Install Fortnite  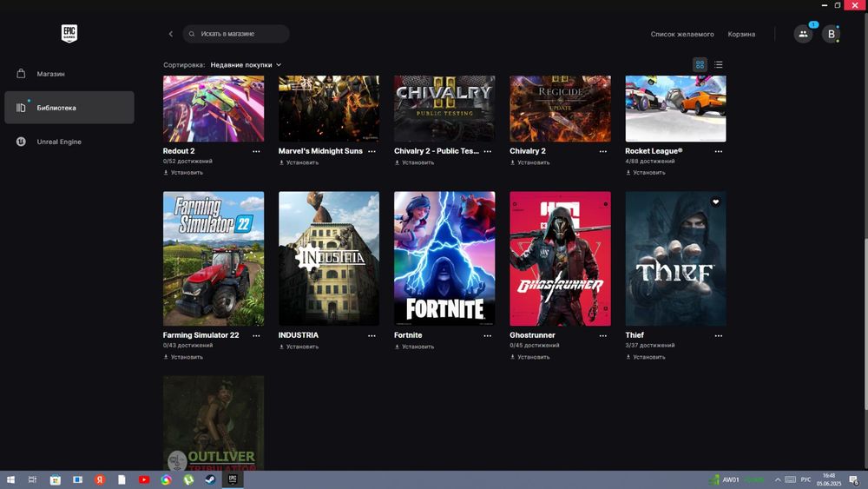(415, 347)
